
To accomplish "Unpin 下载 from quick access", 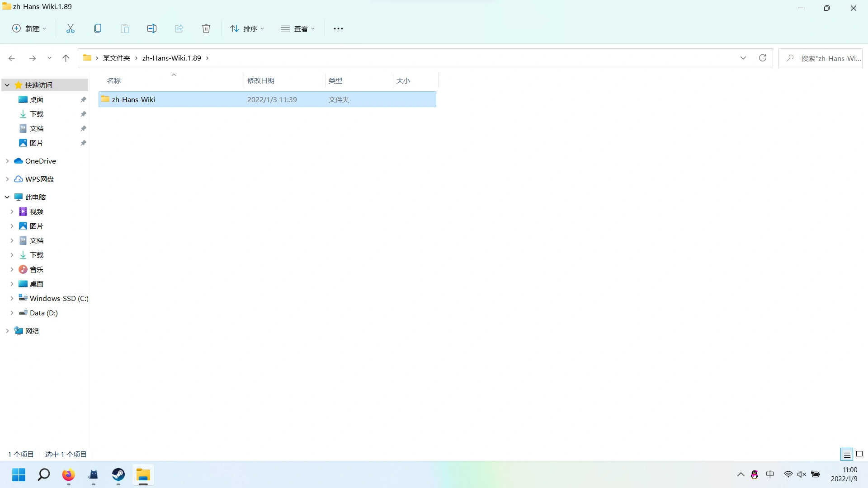I will point(83,114).
